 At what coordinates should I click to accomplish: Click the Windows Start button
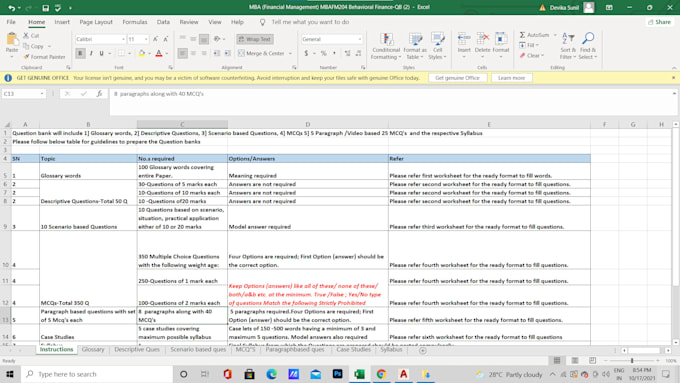coord(10,374)
